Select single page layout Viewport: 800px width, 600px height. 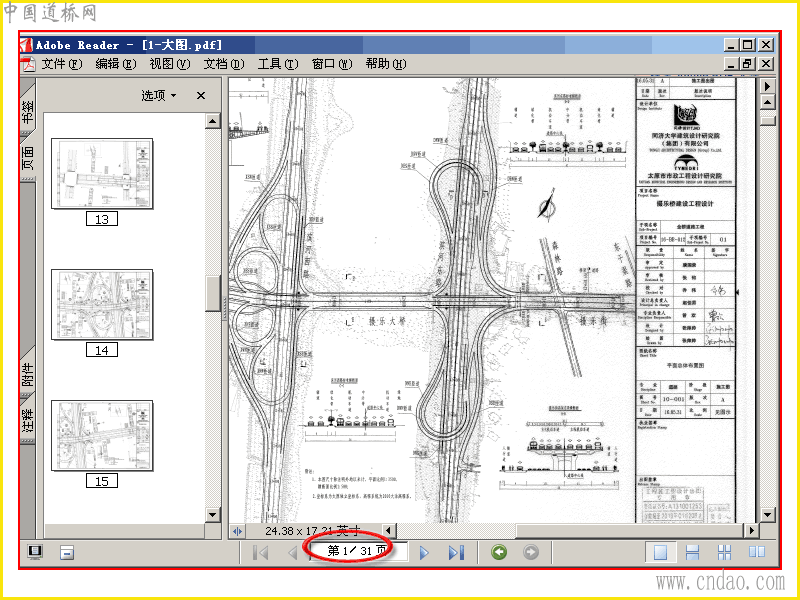660,553
